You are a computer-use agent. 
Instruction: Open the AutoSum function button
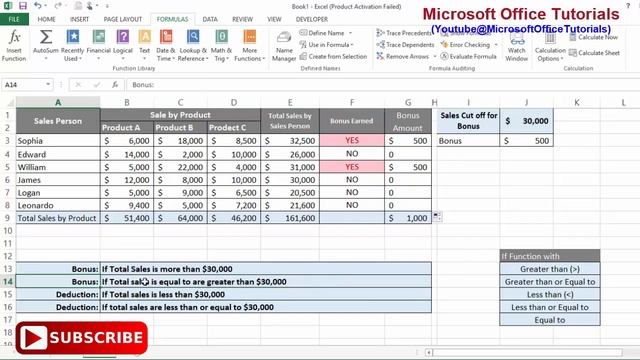46,45
